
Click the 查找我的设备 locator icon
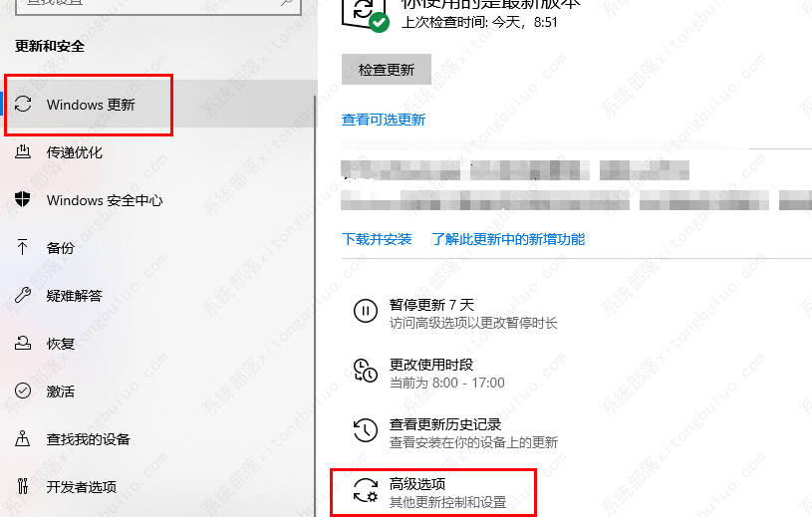click(22, 438)
